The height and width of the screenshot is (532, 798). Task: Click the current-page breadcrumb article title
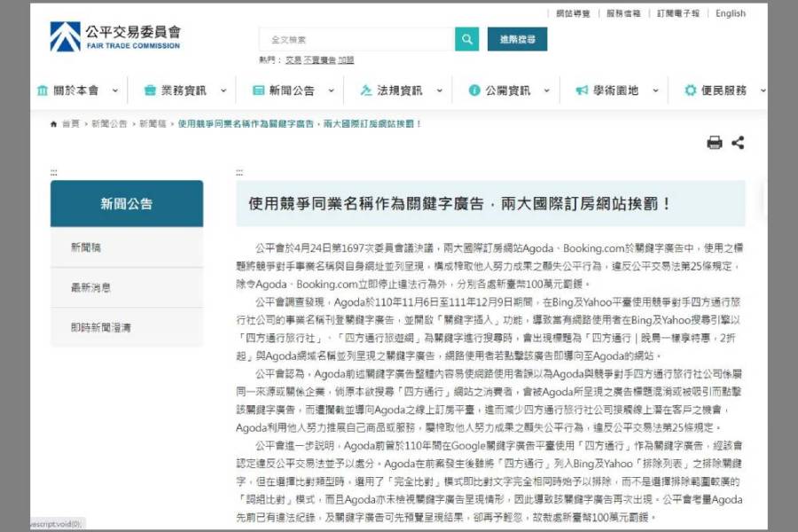pyautogui.click(x=300, y=124)
